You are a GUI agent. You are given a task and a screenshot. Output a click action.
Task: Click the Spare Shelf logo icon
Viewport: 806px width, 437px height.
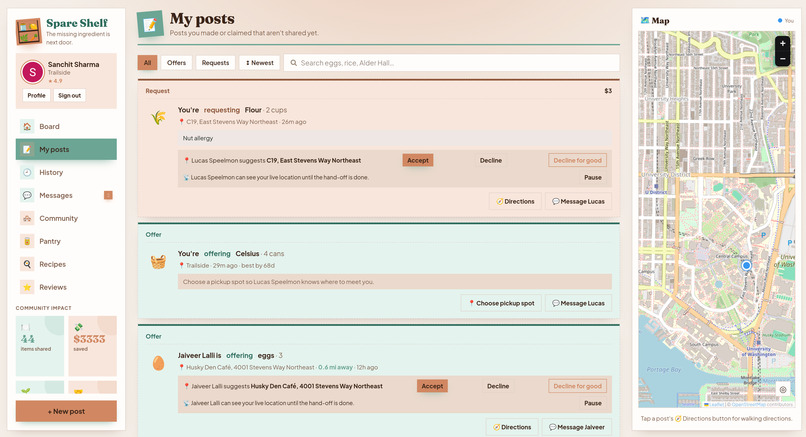point(28,31)
